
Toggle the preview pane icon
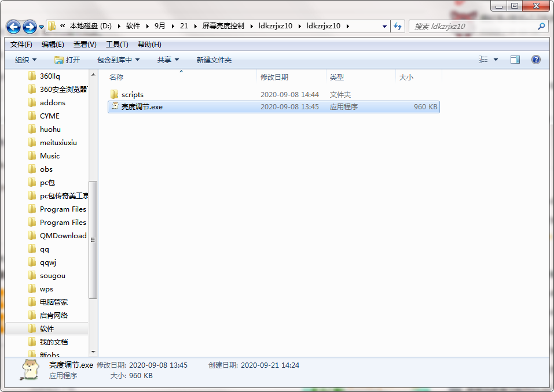[x=515, y=60]
